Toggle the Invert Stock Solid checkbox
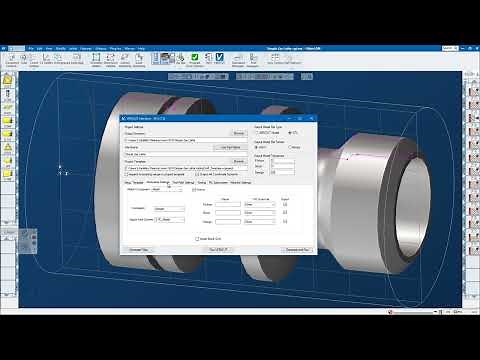 click(197, 239)
